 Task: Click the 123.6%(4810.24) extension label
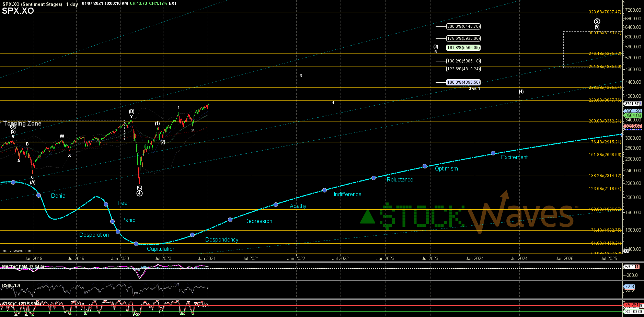click(463, 69)
